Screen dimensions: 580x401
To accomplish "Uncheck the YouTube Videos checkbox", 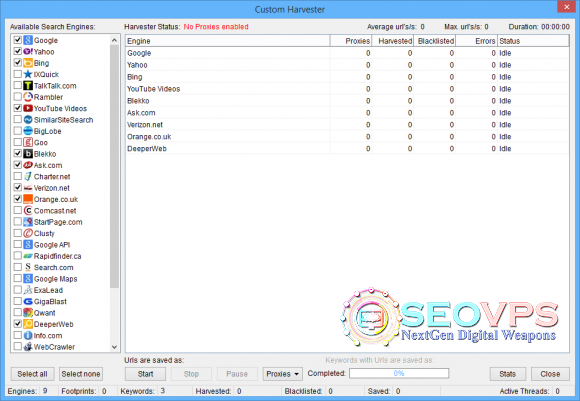I will 17,108.
